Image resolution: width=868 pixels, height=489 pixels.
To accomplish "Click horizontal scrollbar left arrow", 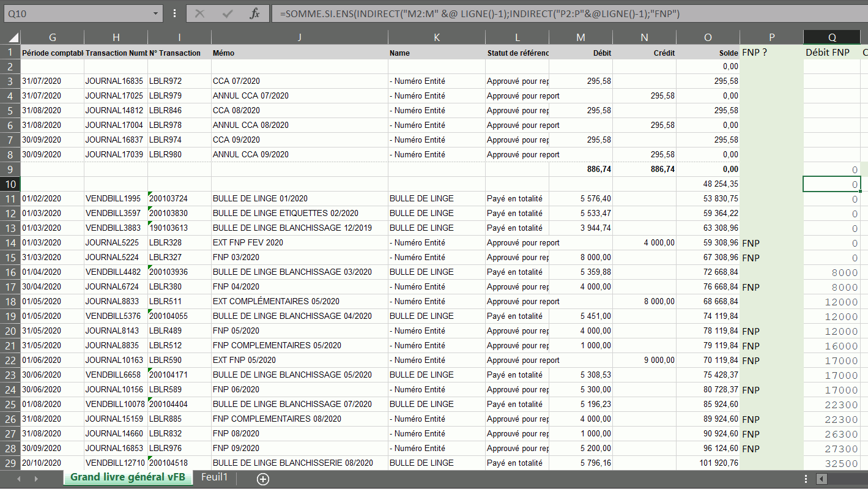I will (822, 479).
